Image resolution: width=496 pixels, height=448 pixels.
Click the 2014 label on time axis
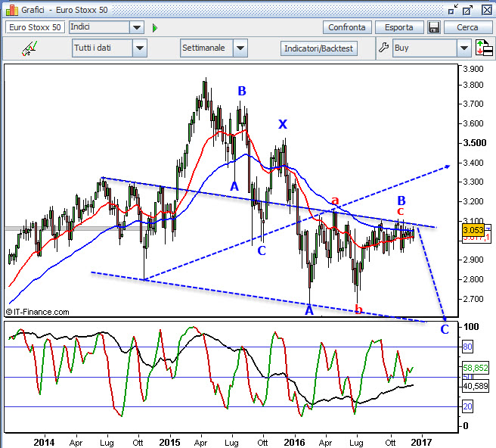tap(44, 442)
